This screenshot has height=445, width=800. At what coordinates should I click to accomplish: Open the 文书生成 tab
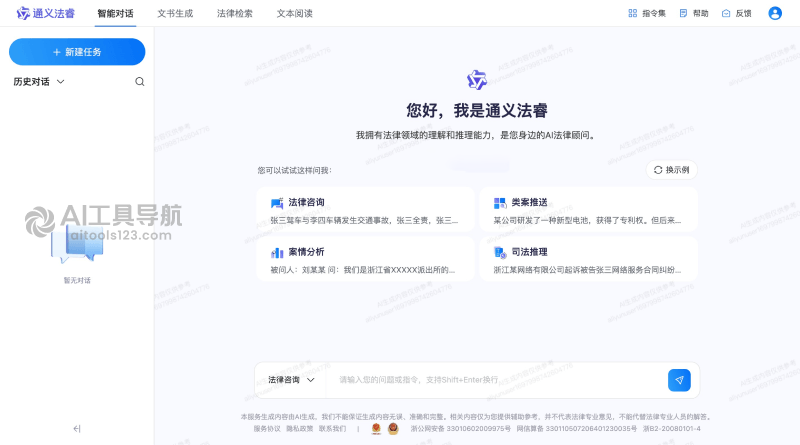[175, 13]
